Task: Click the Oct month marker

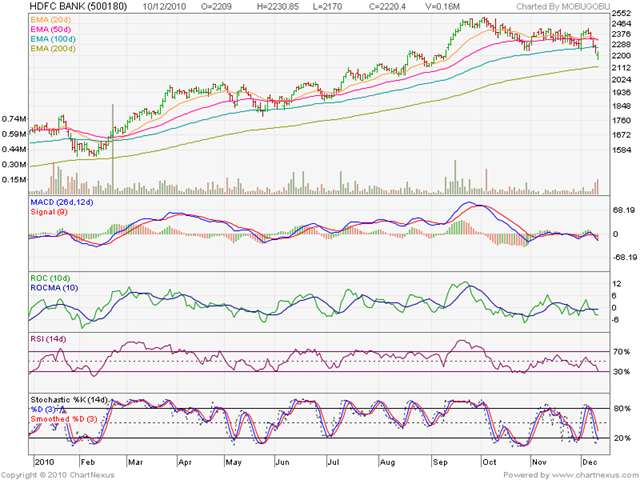Action: (x=489, y=462)
